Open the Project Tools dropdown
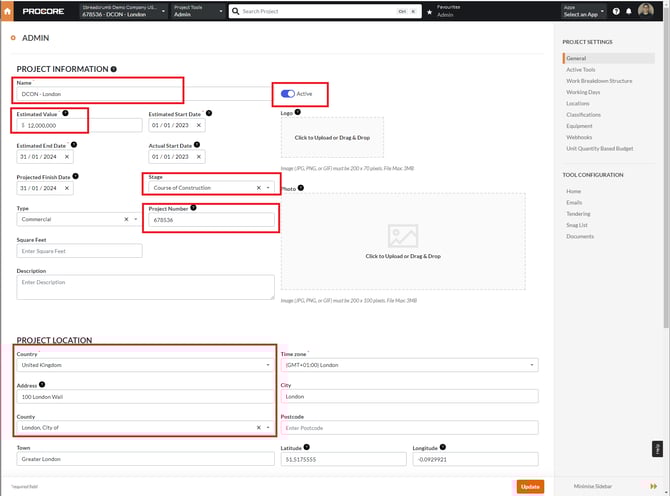This screenshot has width=670, height=496. (198, 11)
